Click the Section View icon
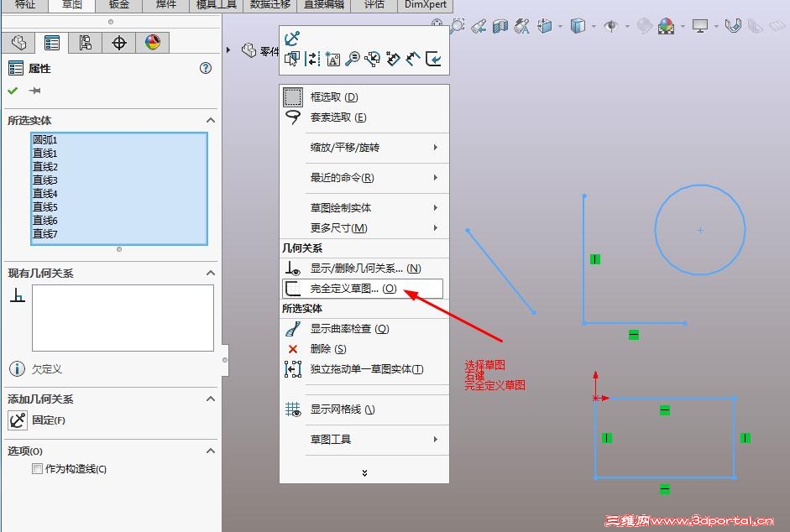790x532 pixels. 500,26
